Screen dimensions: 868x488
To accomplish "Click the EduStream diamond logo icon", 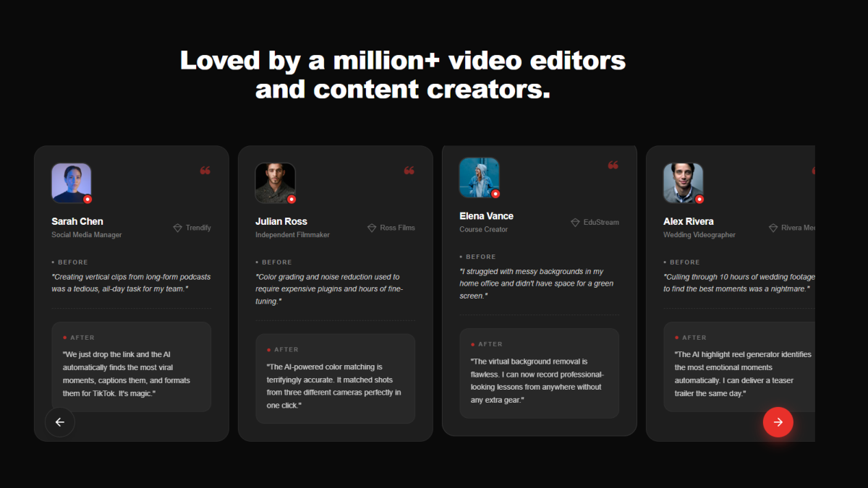I will (575, 223).
